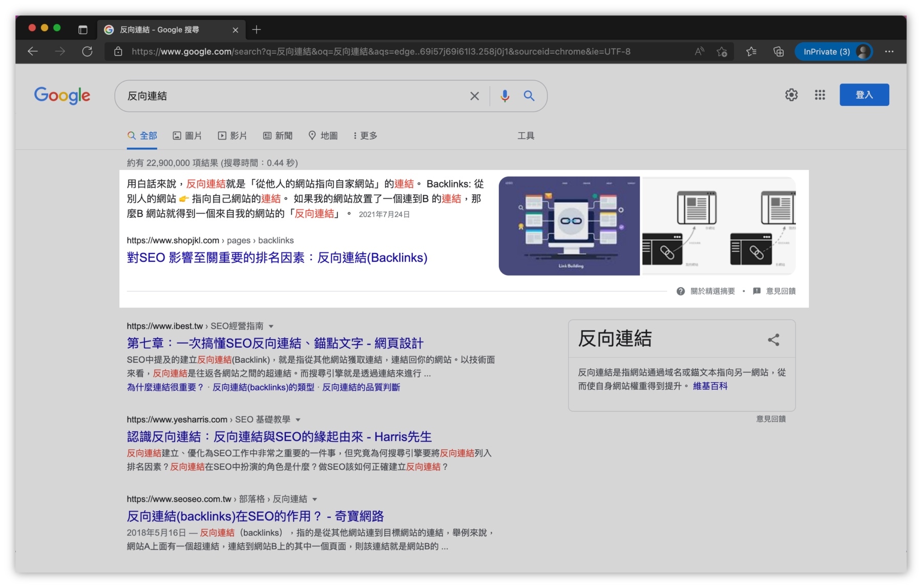922x588 pixels.
Task: Open a new tab with the plus icon
Action: click(x=257, y=30)
